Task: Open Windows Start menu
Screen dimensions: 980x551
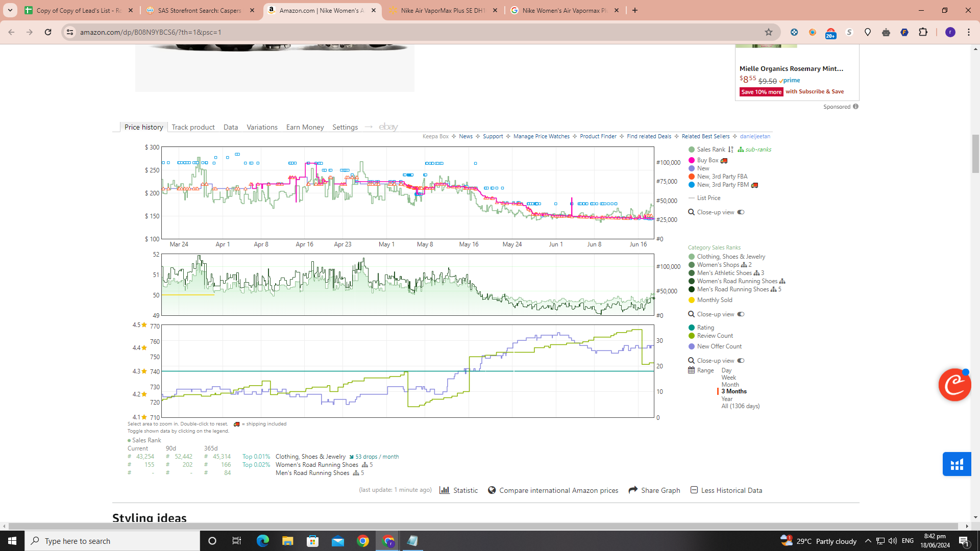Action: point(12,541)
